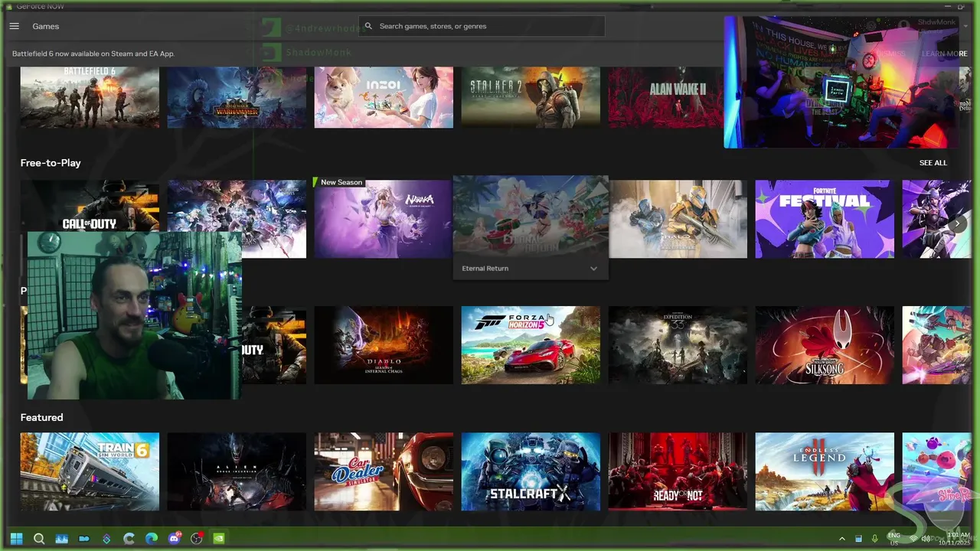Image resolution: width=980 pixels, height=551 pixels.
Task: Click the Free-to-Play section heading
Action: pyautogui.click(x=51, y=163)
